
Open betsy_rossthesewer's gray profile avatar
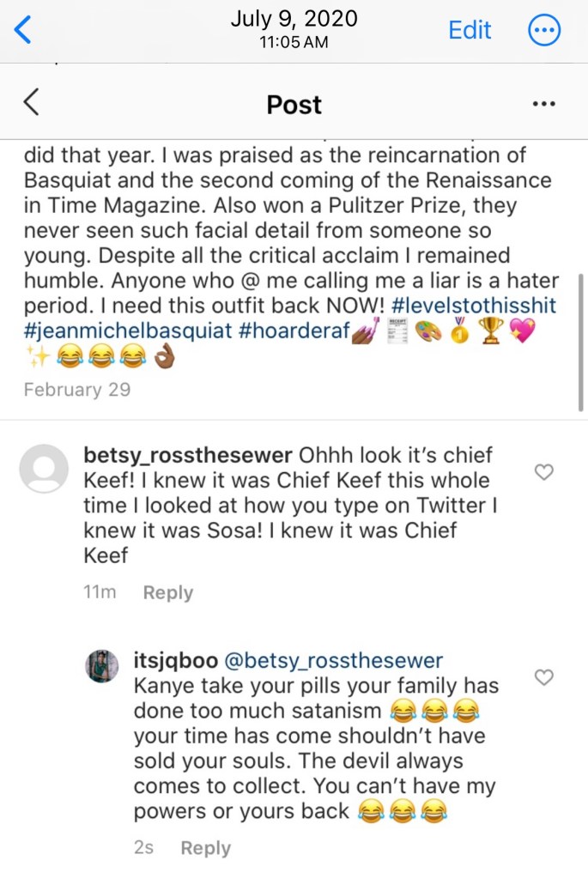click(43, 469)
